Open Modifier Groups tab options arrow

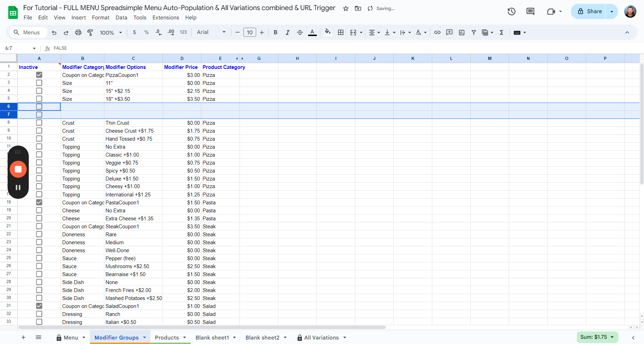point(145,337)
